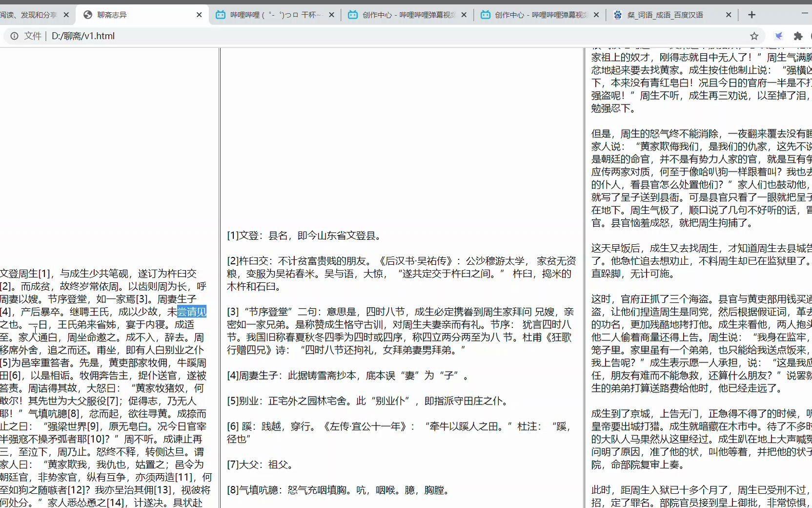Click right column line starting 这天早饭后
This screenshot has height=508, width=812.
coord(701,248)
